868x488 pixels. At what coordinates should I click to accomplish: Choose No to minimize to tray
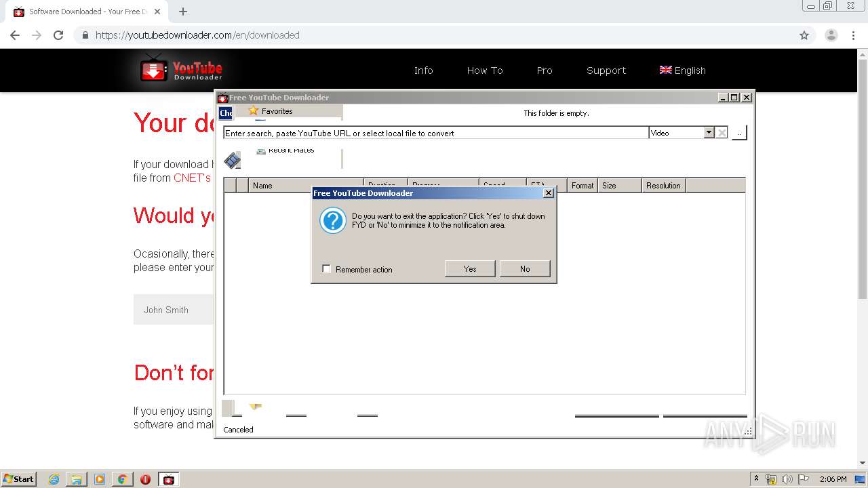(525, 269)
